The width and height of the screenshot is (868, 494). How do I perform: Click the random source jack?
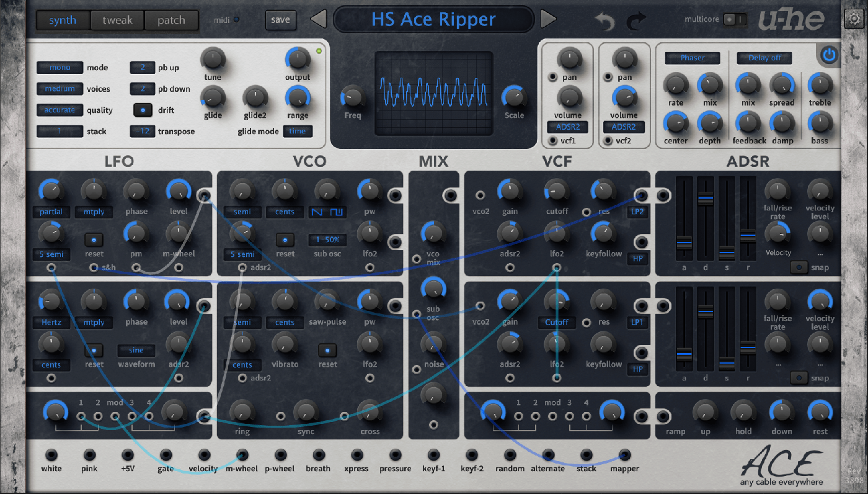pyautogui.click(x=510, y=455)
